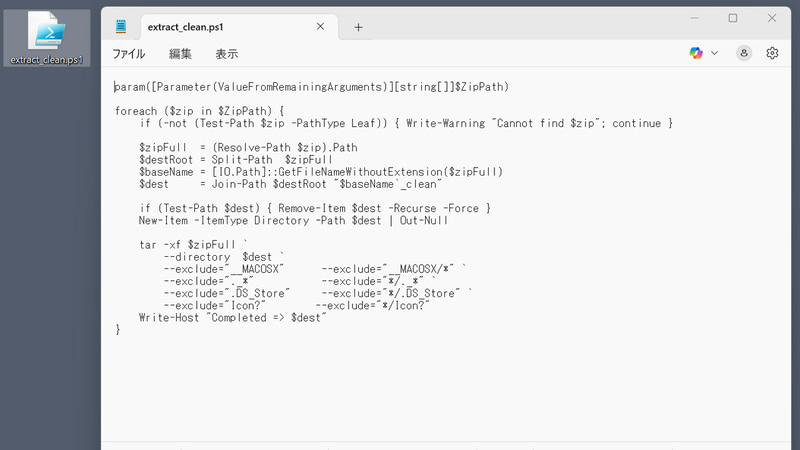Click the param declaration line
800x450 pixels.
[x=312, y=87]
